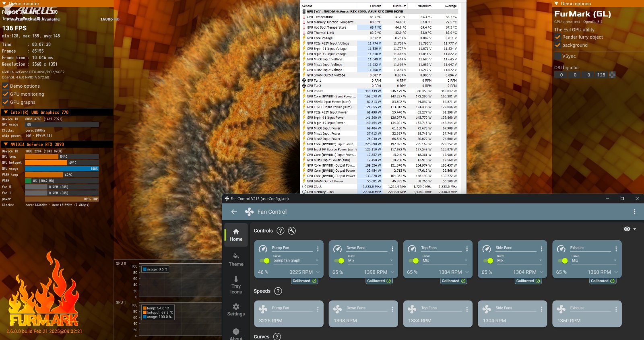
Task: Click the Speeds help question mark icon
Action: pos(278,291)
